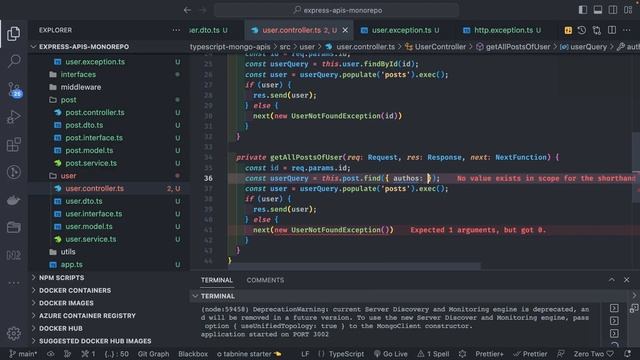The image size is (640, 360).
Task: Open Run and Debug view
Action: pyautogui.click(x=13, y=117)
